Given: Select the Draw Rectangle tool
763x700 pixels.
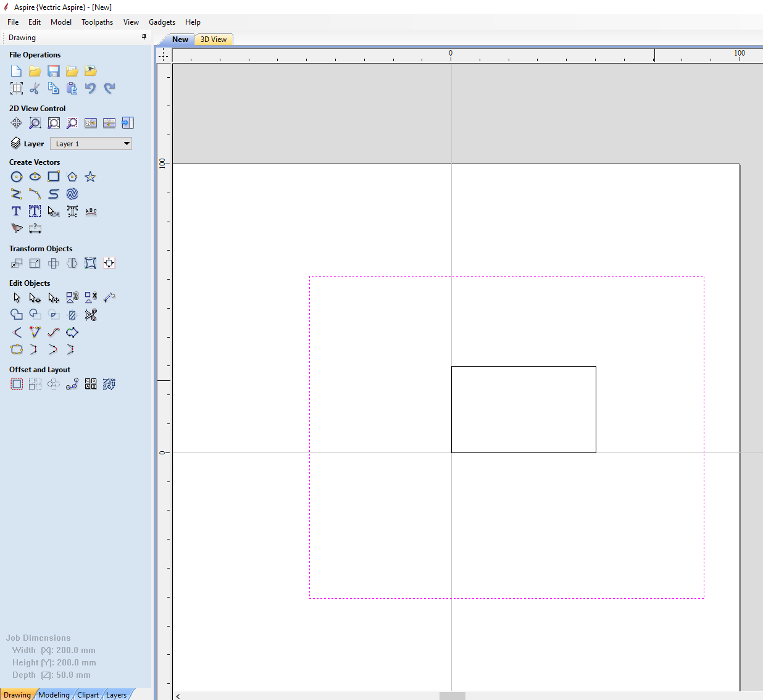Looking at the screenshot, I should tap(54, 177).
